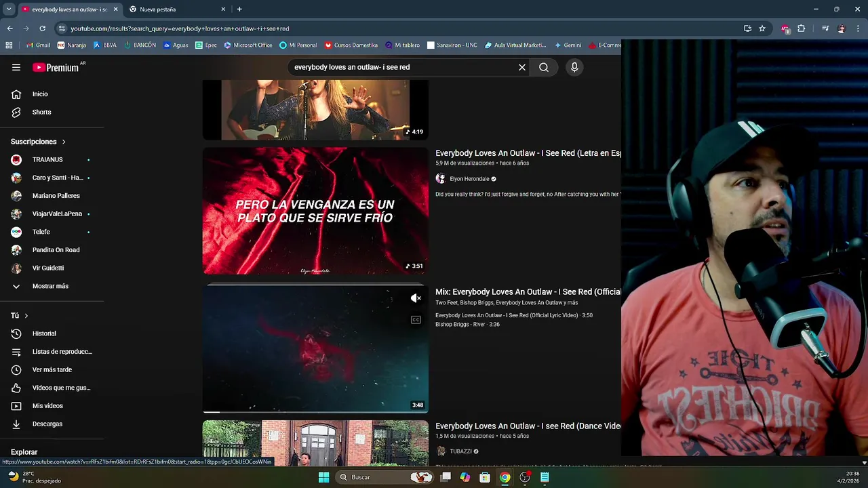Open the weather widget 28°C

[x=34, y=477]
